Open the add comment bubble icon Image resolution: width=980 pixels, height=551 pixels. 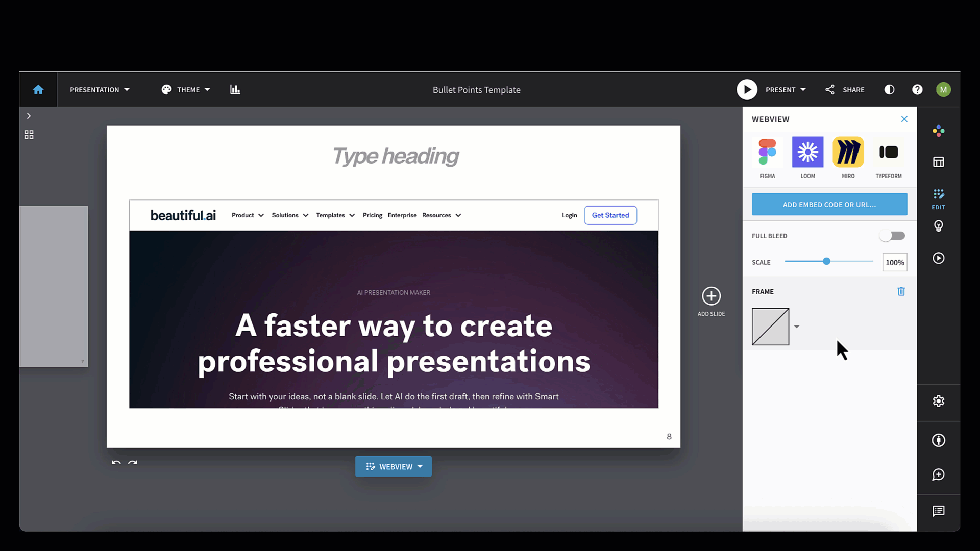point(938,474)
